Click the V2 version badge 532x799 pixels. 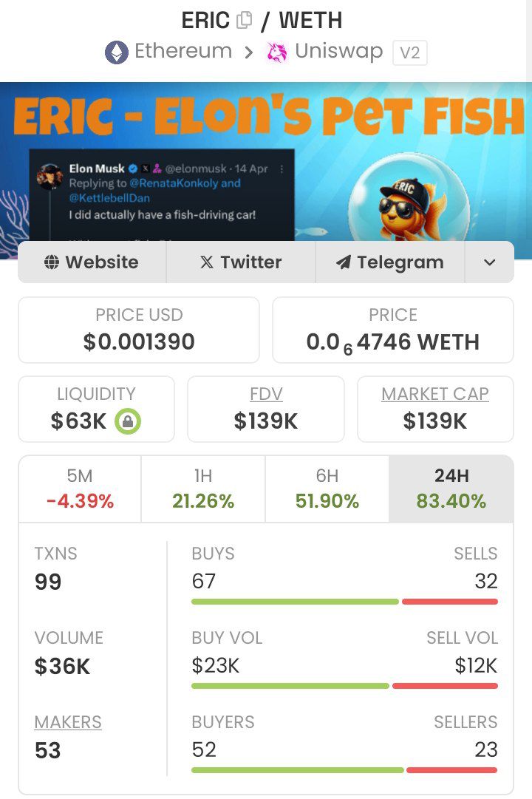click(409, 52)
